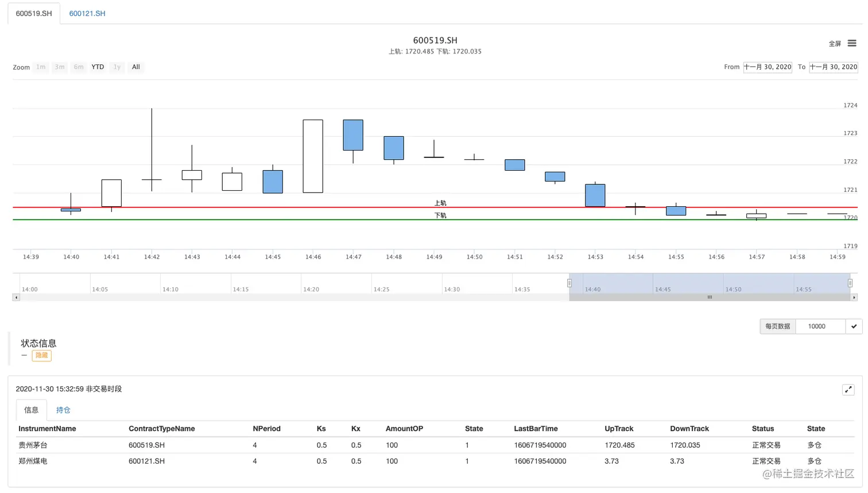Click the 隐藏 hide button

coord(41,356)
